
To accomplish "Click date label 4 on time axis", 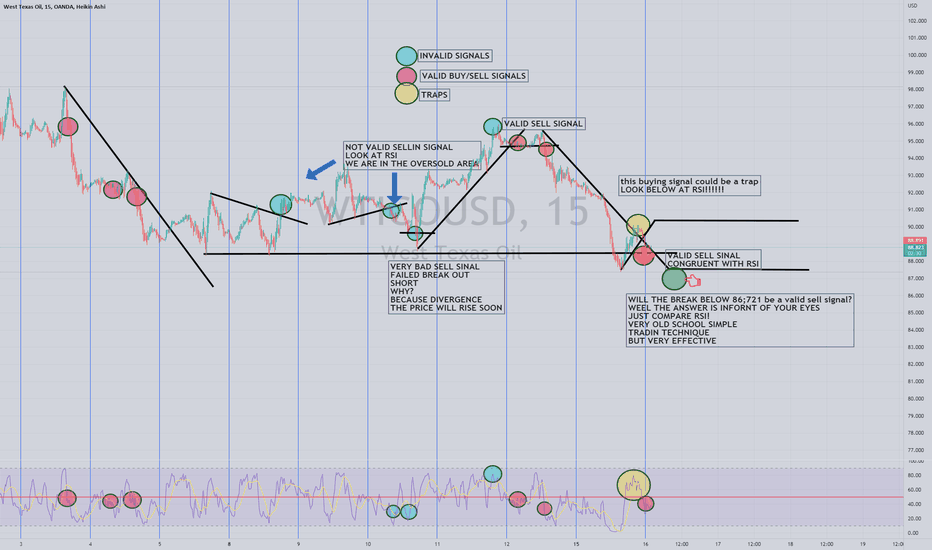I will (90, 544).
